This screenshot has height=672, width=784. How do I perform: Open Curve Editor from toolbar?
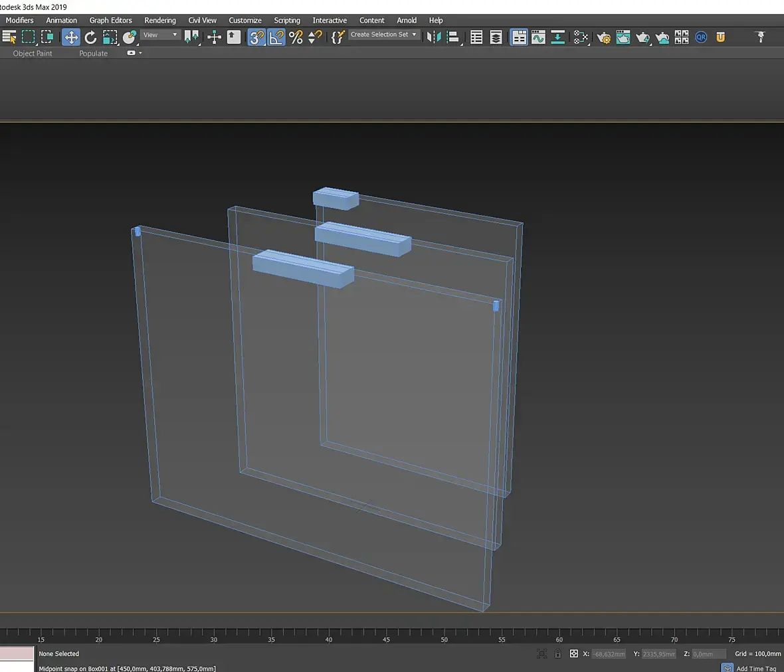click(538, 37)
